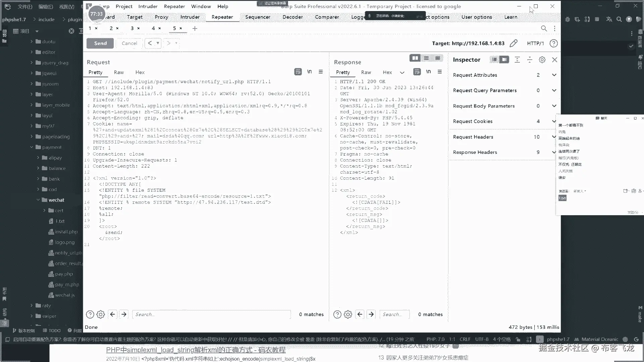Collapse the wechat folder in tree
The width and height of the screenshot is (644, 362).
pos(38,200)
